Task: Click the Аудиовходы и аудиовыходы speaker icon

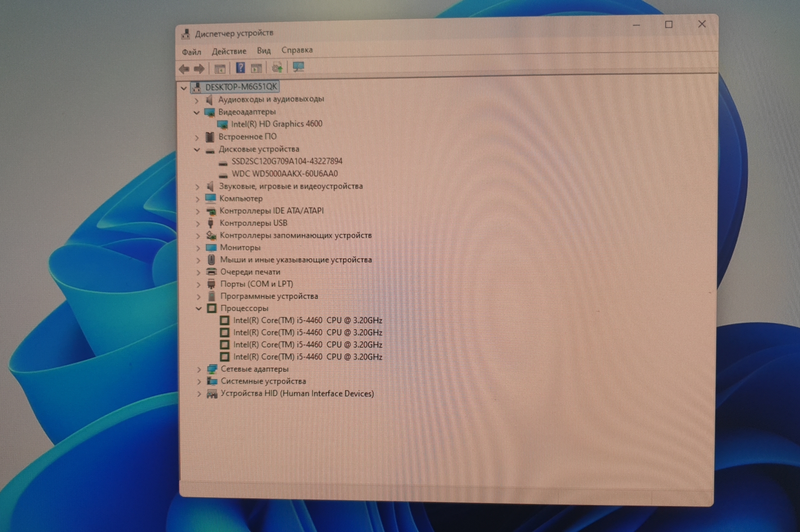Action: tap(209, 100)
